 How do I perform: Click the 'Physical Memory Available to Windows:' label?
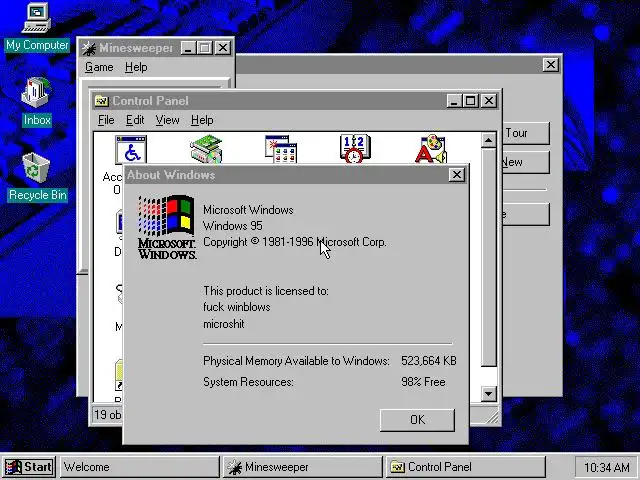296,361
